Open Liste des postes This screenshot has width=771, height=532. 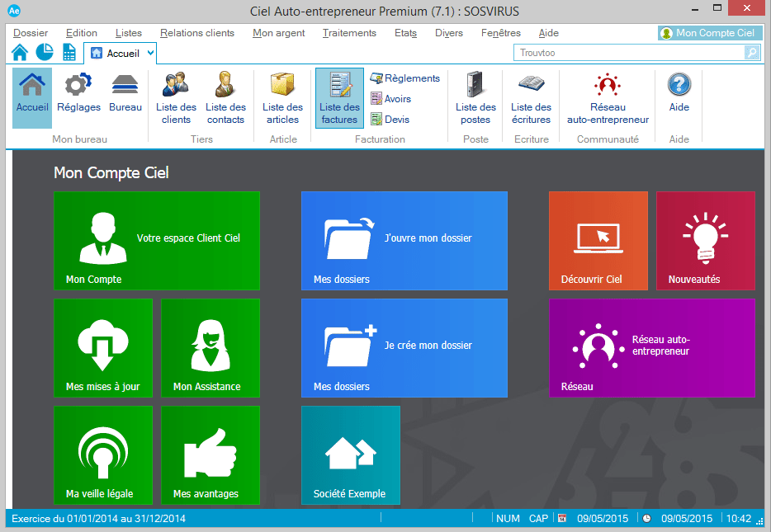pos(475,98)
